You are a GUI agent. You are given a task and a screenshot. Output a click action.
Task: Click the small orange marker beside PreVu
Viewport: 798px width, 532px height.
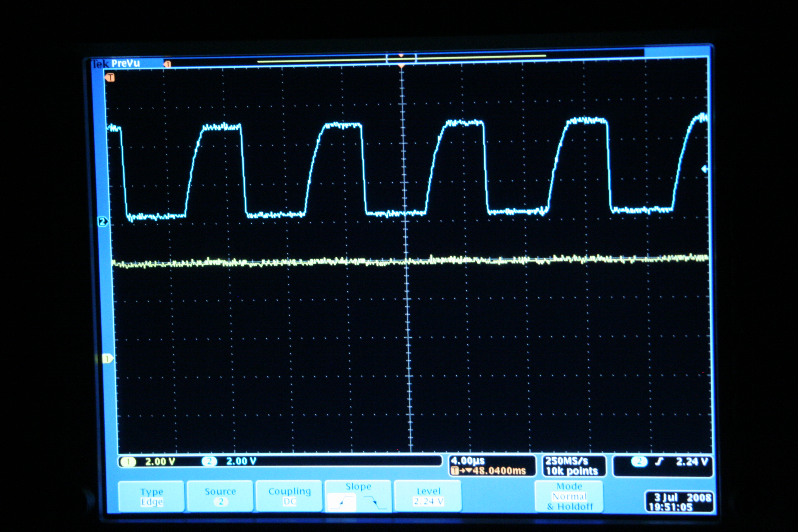167,64
